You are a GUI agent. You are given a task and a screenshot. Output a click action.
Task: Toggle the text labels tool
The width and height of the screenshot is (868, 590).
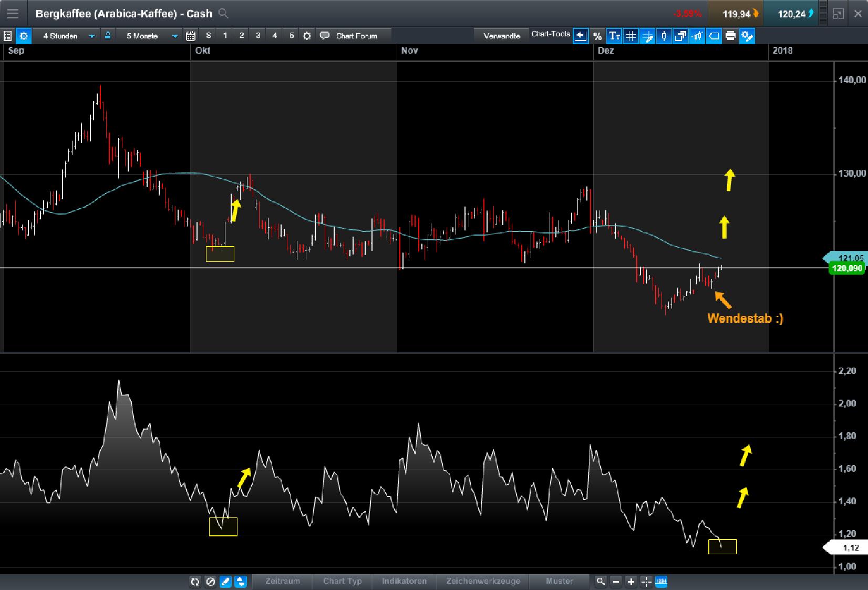614,36
